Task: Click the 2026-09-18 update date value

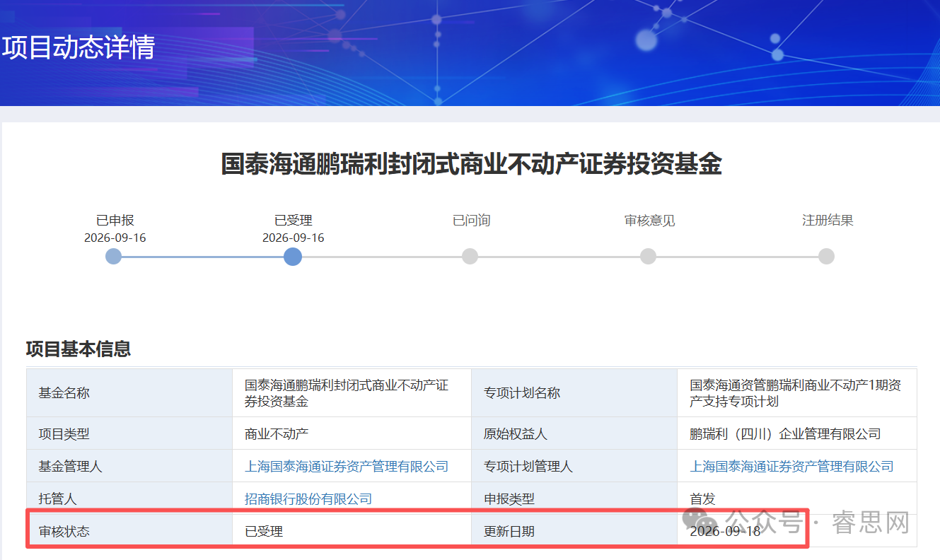Action: pyautogui.click(x=725, y=531)
